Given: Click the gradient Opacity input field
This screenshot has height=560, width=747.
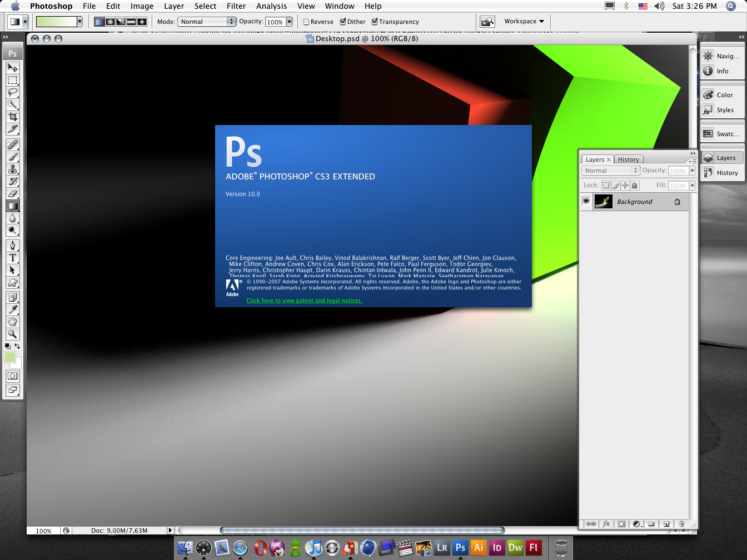Looking at the screenshot, I should click(x=275, y=22).
